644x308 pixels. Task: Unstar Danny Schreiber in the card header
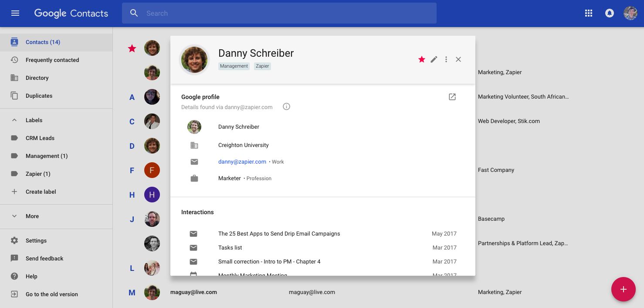coord(422,59)
